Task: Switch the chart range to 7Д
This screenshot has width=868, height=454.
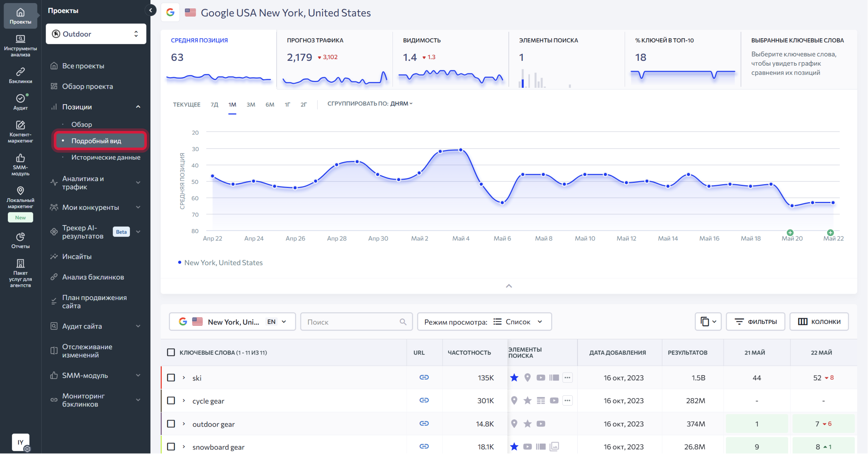Action: (x=214, y=104)
